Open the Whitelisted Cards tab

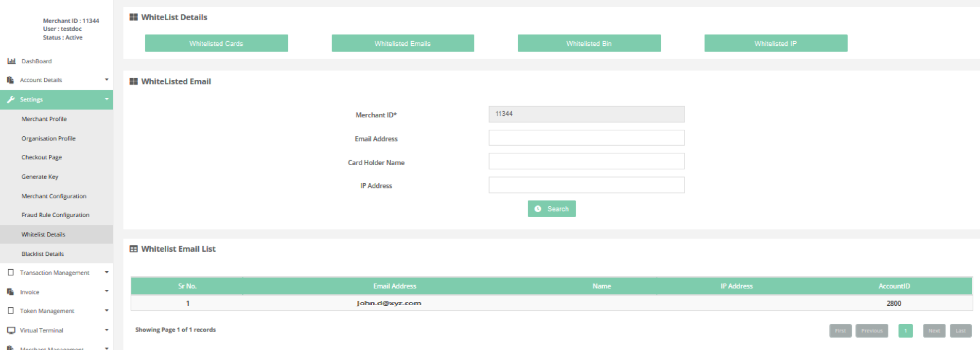click(x=216, y=43)
